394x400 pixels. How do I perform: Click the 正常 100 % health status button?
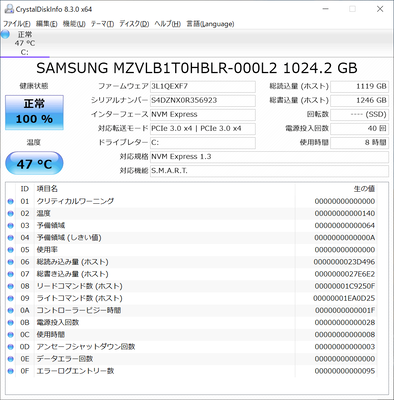pos(34,112)
